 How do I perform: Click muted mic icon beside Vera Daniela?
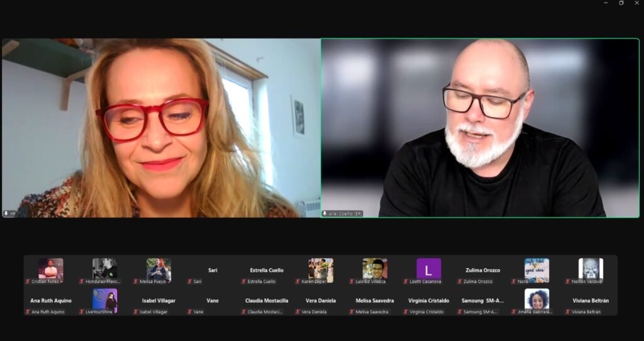(297, 312)
